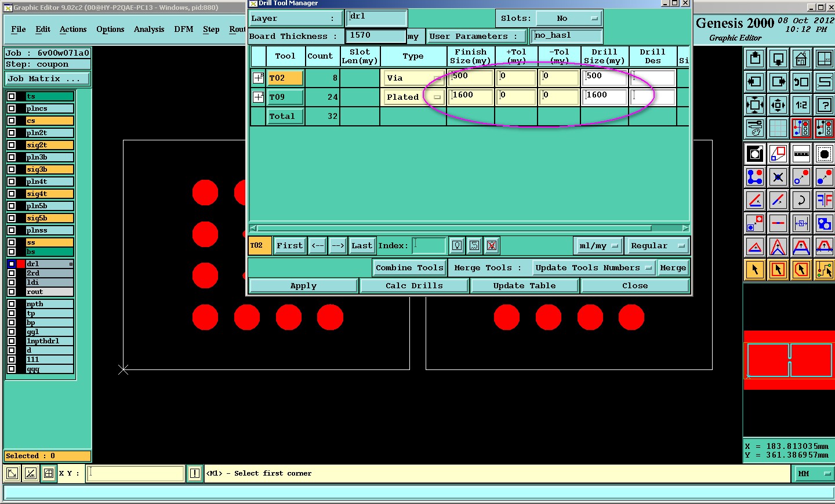Toggle the cs layer checkbox

click(x=12, y=121)
